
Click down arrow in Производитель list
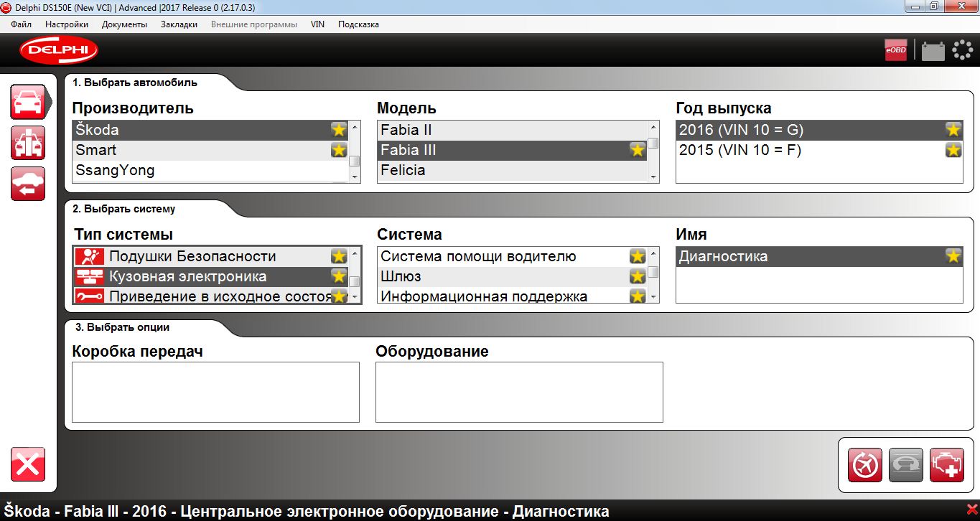coord(354,177)
